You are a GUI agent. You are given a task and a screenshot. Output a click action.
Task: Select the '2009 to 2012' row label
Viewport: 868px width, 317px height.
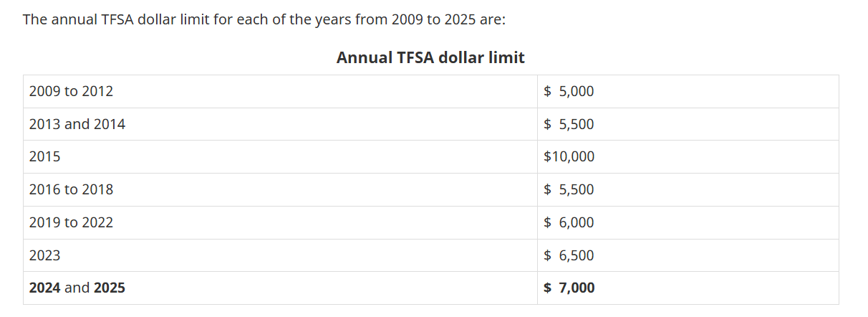(x=71, y=92)
